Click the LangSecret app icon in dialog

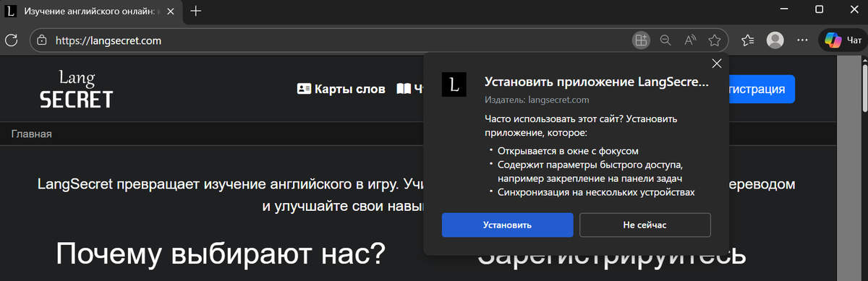[454, 85]
